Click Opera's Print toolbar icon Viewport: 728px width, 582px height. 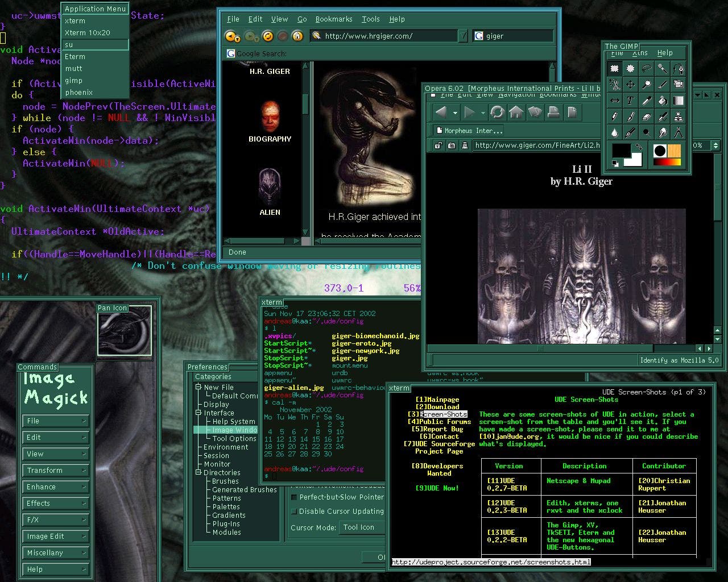coord(553,112)
